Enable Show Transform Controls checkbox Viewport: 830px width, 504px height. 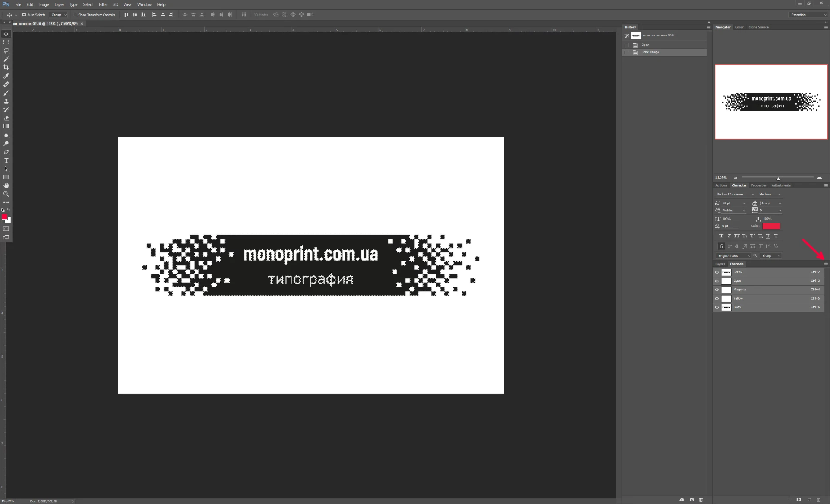pos(75,15)
